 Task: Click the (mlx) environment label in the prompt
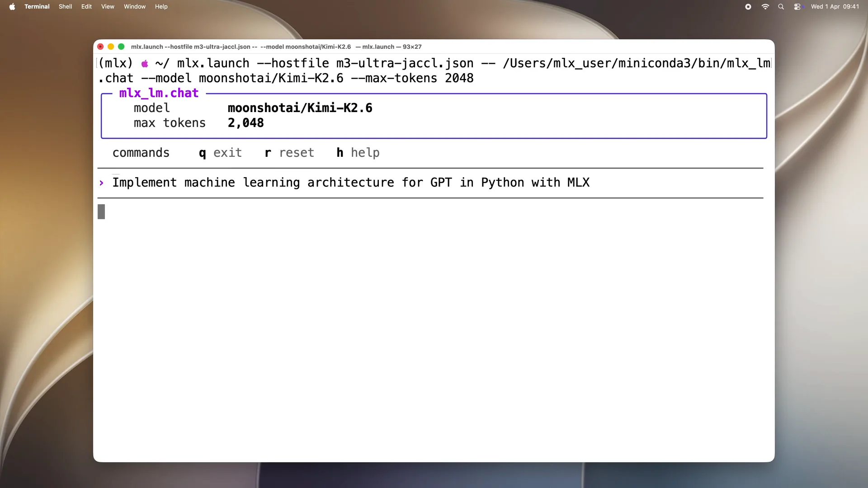tap(116, 63)
